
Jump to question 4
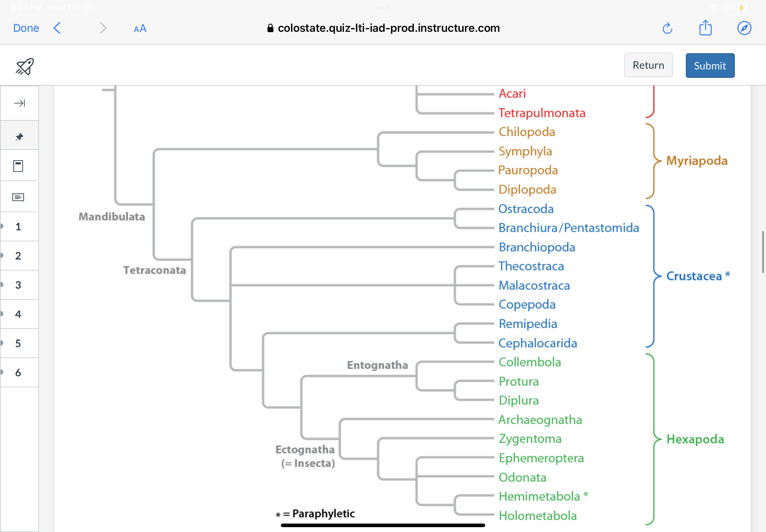19,314
